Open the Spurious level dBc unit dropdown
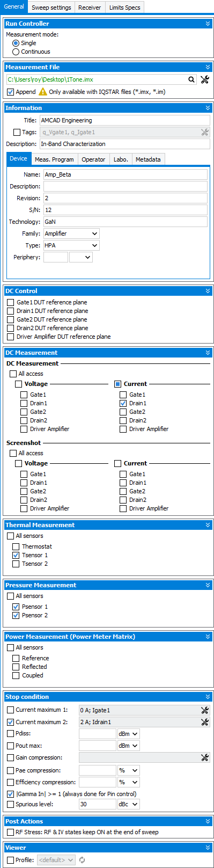This screenshot has height=868, width=214. click(x=129, y=804)
